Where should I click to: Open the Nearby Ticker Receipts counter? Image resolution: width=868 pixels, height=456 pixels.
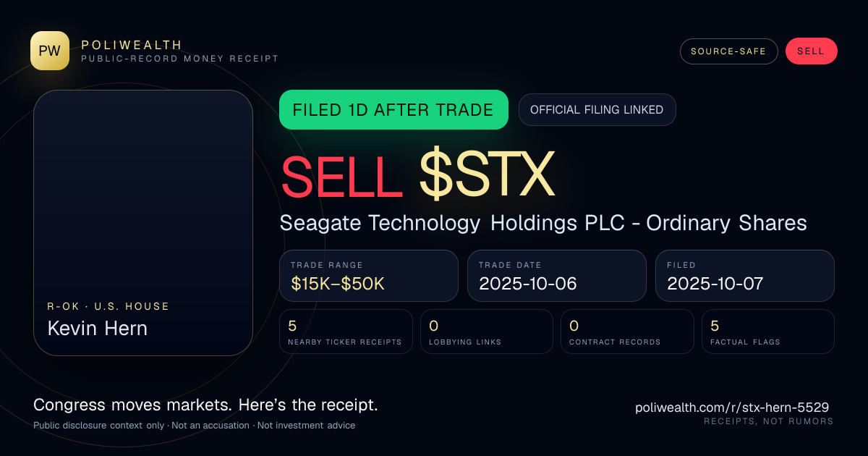pyautogui.click(x=346, y=332)
